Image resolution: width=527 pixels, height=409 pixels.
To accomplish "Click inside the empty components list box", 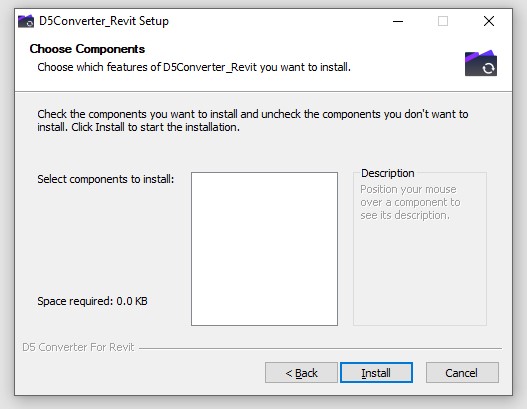I will click(265, 249).
